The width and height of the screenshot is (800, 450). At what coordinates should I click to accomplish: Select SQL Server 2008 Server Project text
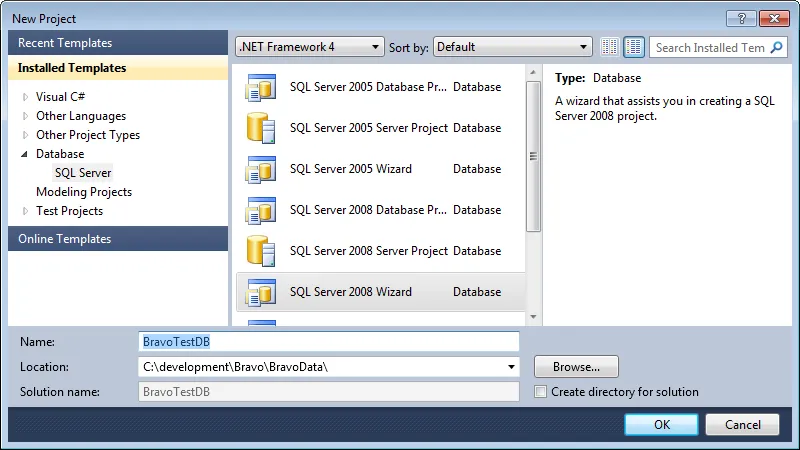click(x=369, y=251)
